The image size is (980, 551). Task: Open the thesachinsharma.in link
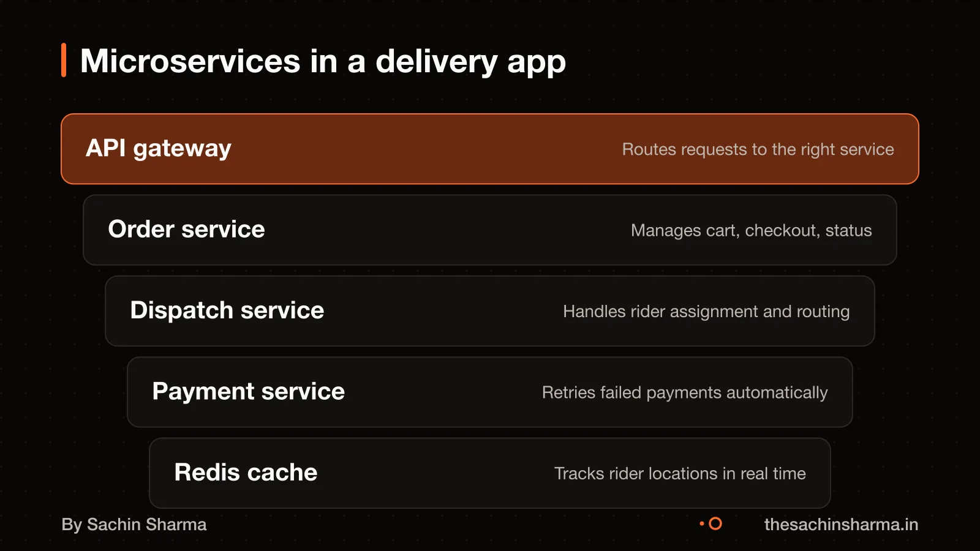[x=841, y=525]
